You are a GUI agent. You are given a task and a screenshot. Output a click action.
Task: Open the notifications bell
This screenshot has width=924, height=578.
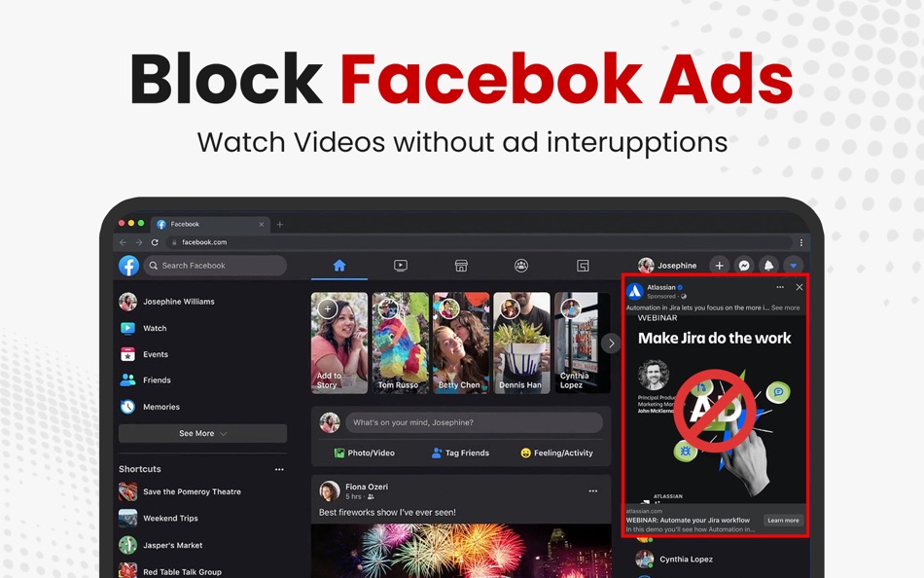point(769,266)
